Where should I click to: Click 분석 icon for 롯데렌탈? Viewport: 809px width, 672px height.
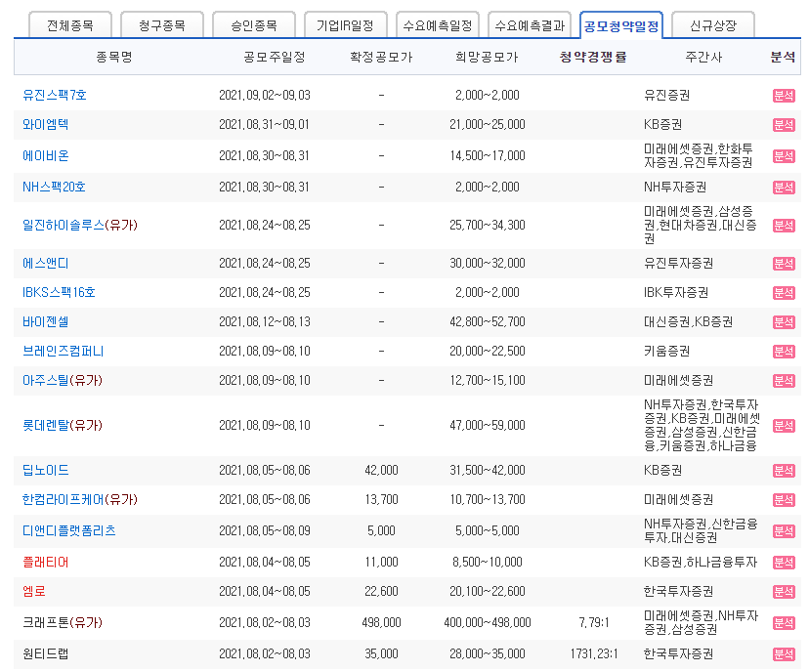click(784, 426)
